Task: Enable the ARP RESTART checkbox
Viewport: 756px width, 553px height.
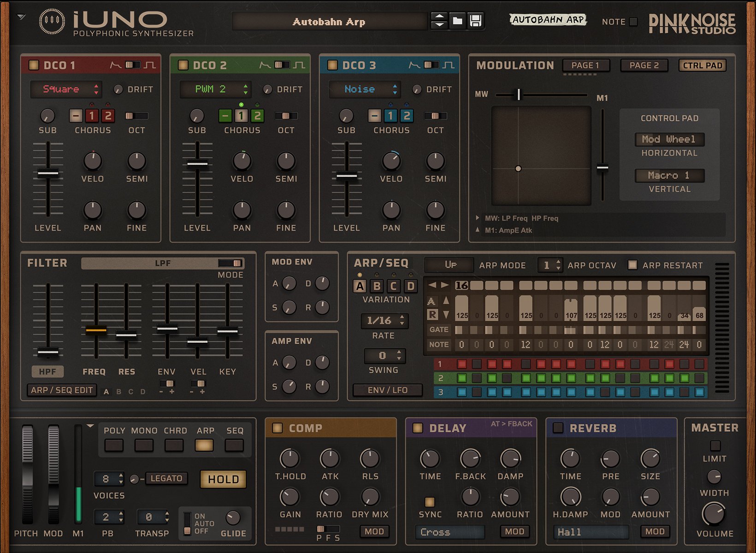Action: [632, 265]
